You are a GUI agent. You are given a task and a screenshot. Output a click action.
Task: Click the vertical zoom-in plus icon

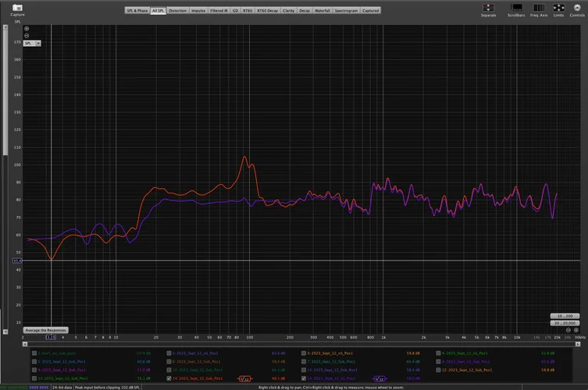[27, 29]
